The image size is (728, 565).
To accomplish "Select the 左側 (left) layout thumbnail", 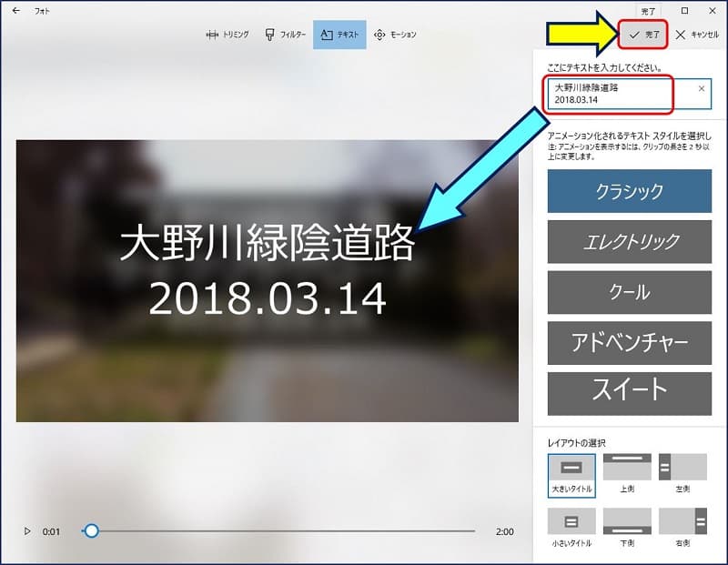I will click(682, 468).
